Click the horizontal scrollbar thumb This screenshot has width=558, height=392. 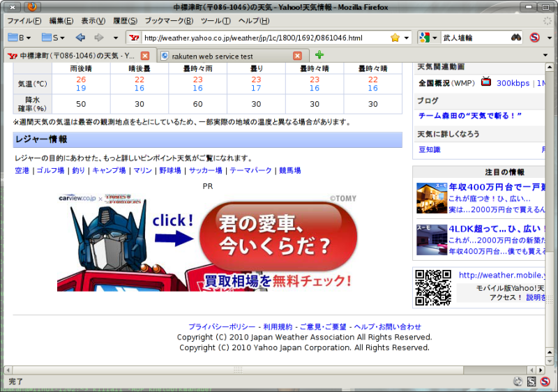238,370
